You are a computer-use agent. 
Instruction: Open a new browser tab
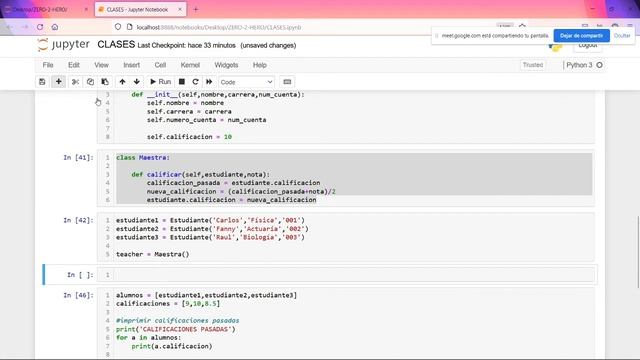point(196,9)
